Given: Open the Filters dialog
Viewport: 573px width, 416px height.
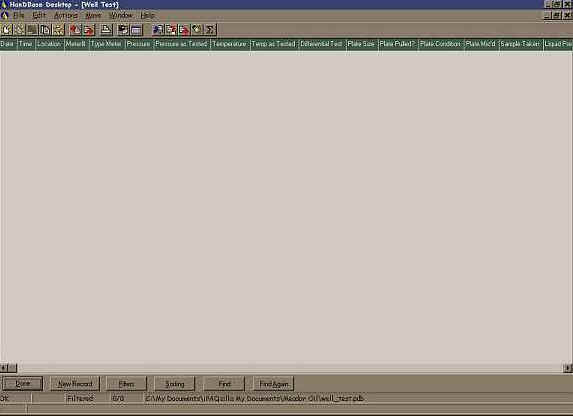Looking at the screenshot, I should pyautogui.click(x=126, y=384).
